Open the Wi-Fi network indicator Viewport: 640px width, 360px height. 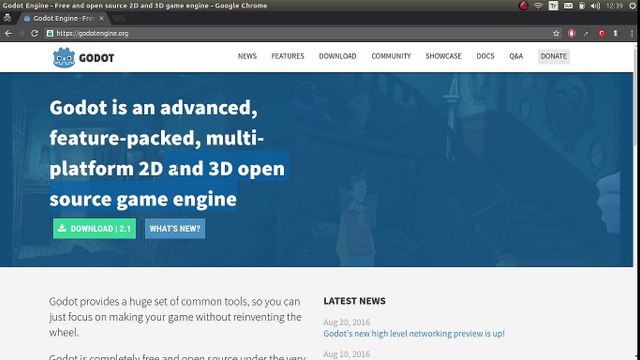(538, 6)
